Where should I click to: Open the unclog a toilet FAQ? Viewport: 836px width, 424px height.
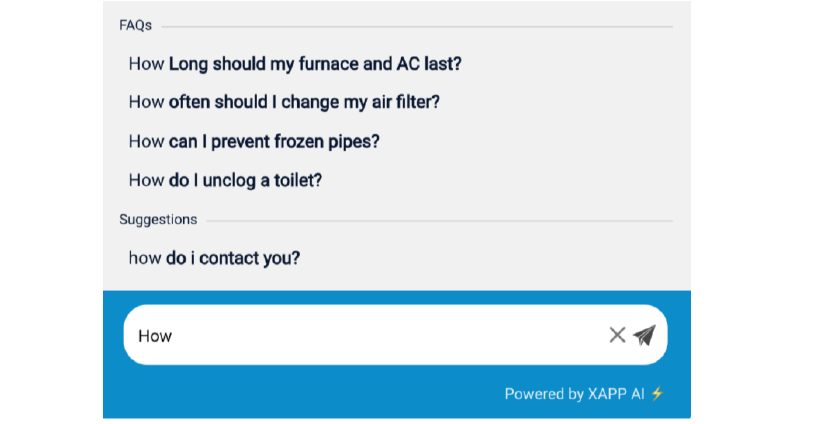point(225,180)
